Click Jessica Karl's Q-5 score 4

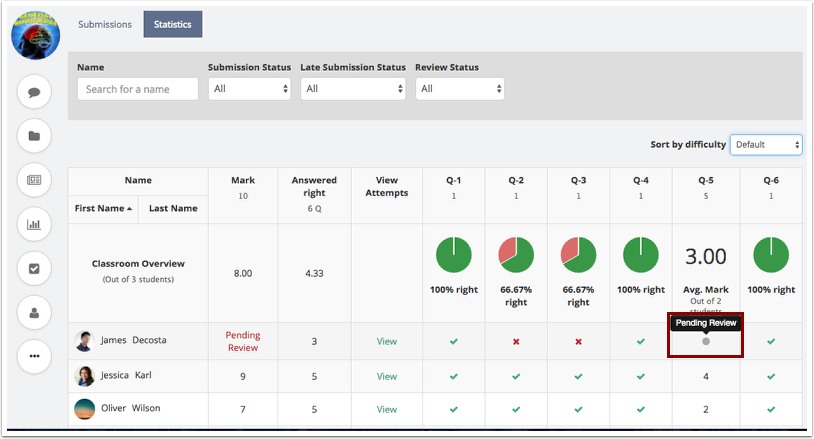click(x=706, y=377)
